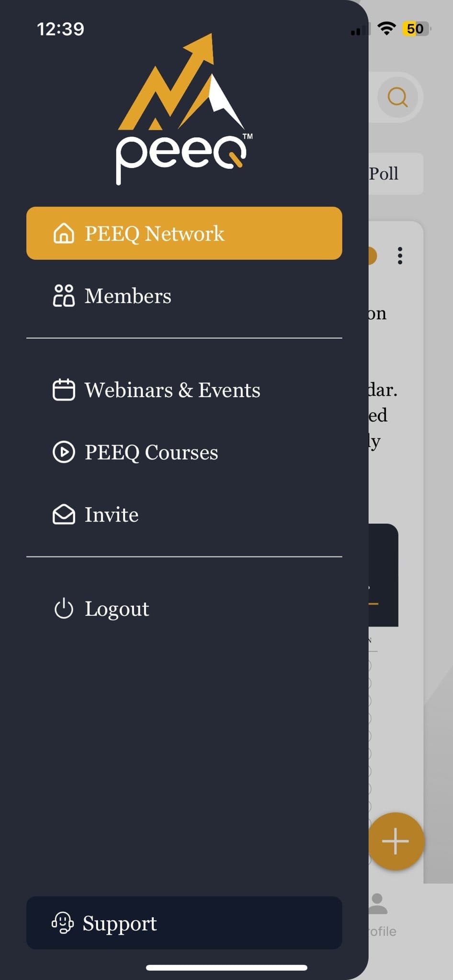Image resolution: width=453 pixels, height=980 pixels.
Task: Go to Webinars & Events
Action: [172, 390]
